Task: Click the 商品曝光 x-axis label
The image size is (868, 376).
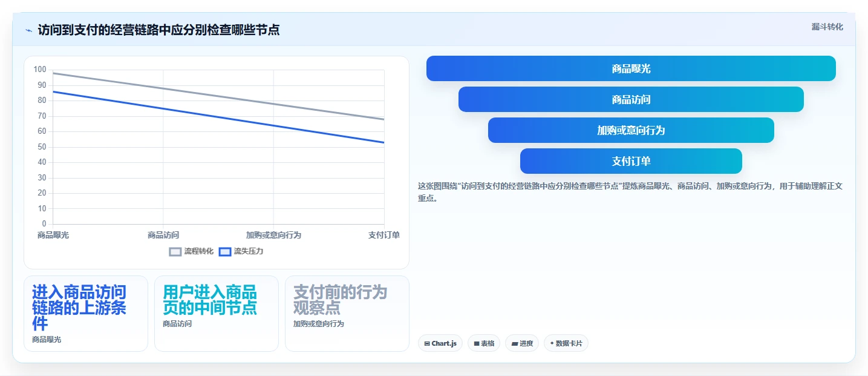Action: (53, 235)
